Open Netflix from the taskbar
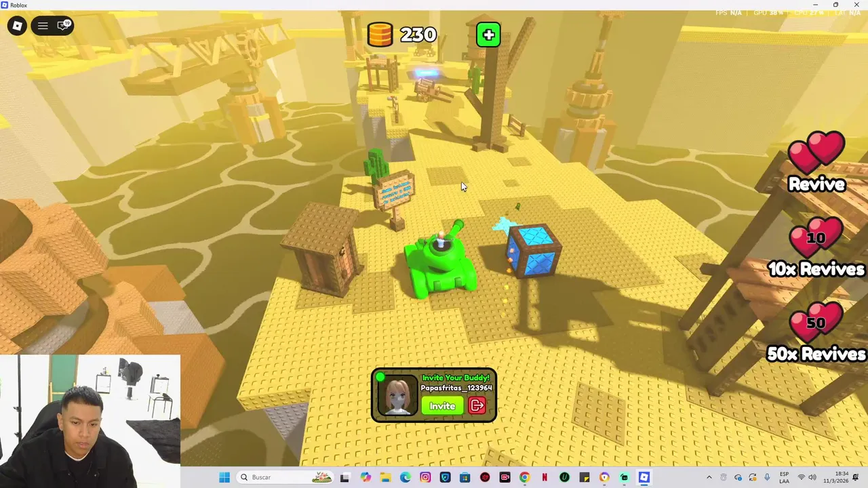Viewport: 868px width, 488px height. [544, 477]
